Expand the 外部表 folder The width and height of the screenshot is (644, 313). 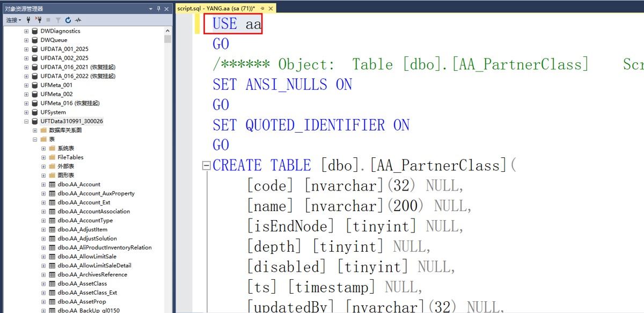coord(43,166)
